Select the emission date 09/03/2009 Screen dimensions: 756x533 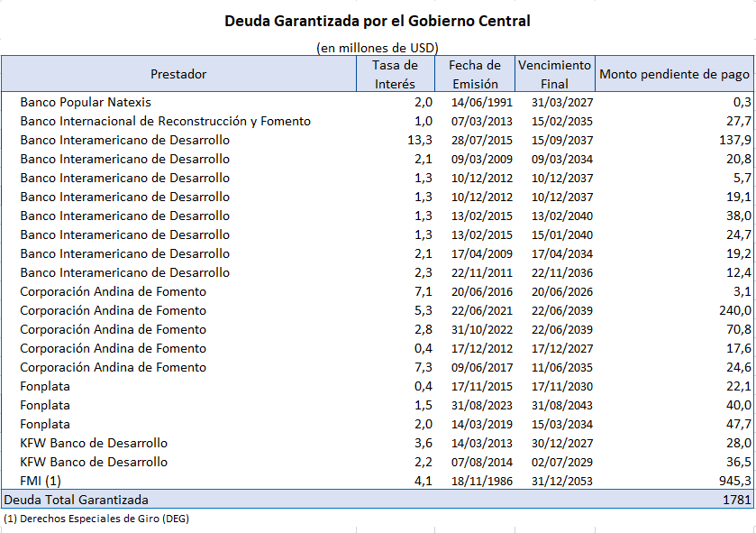coord(482,159)
